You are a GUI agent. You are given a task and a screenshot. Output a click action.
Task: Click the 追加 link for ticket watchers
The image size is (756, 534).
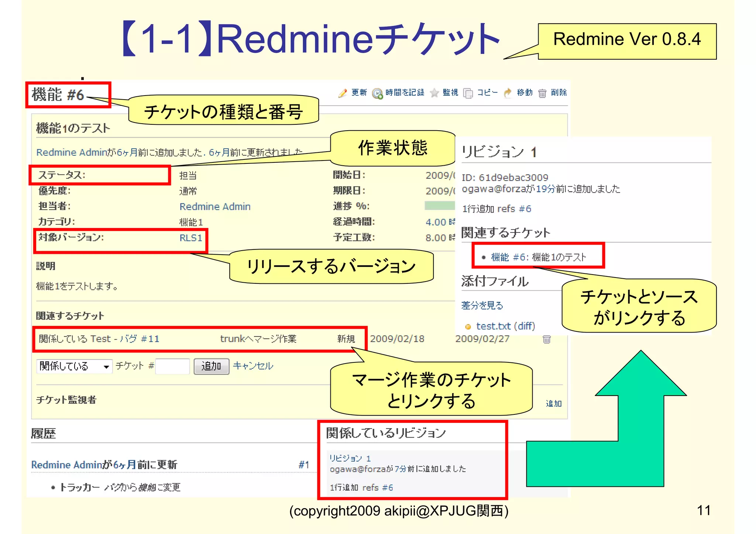554,404
